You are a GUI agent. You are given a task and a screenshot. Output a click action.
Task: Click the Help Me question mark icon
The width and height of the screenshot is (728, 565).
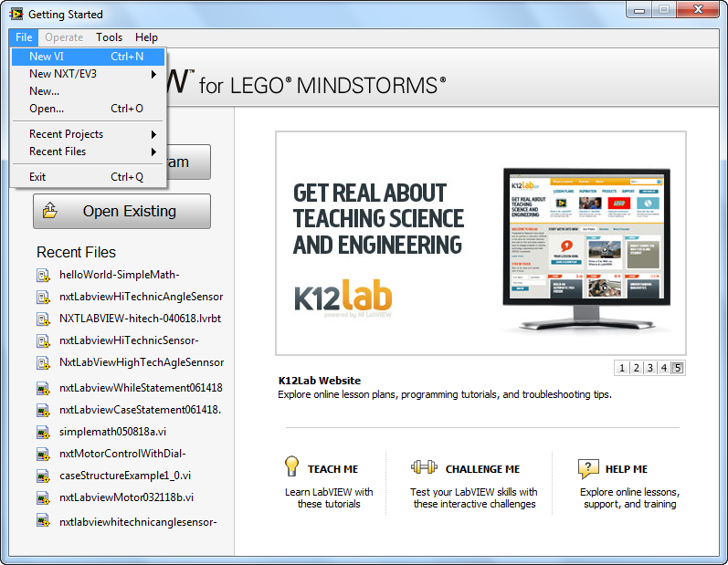[588, 468]
